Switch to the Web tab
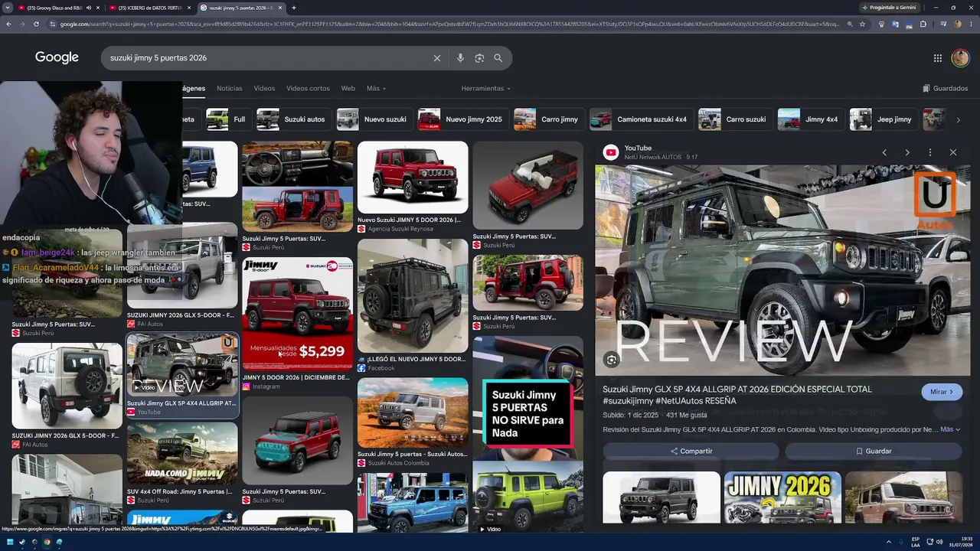This screenshot has width=980, height=551. click(x=348, y=89)
